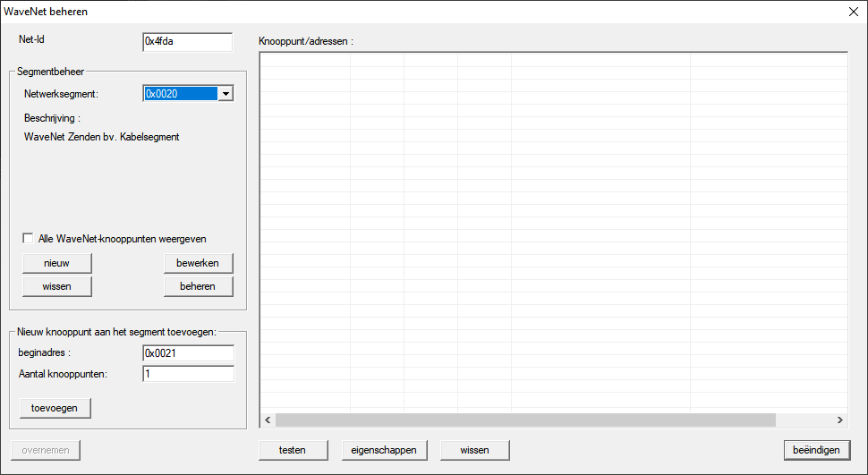Focus the 'beginadres' field

188,353
